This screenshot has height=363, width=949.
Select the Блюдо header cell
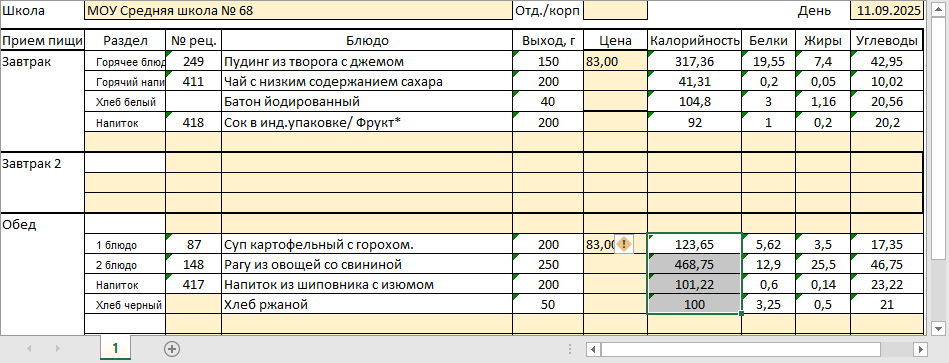pyautogui.click(x=367, y=41)
